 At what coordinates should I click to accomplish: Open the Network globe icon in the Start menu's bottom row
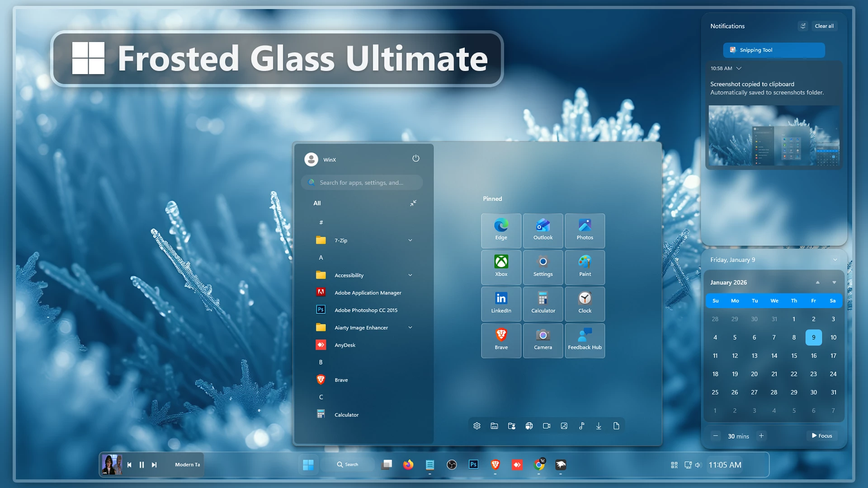pyautogui.click(x=529, y=426)
